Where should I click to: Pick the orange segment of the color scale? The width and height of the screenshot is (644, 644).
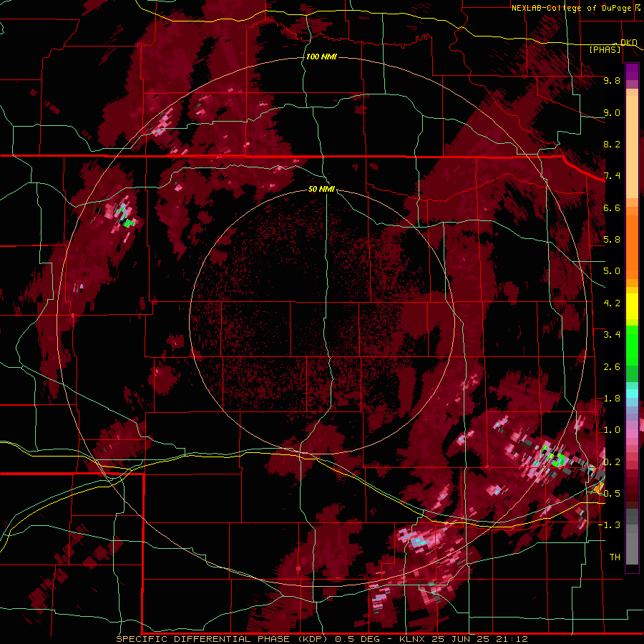[x=632, y=246]
